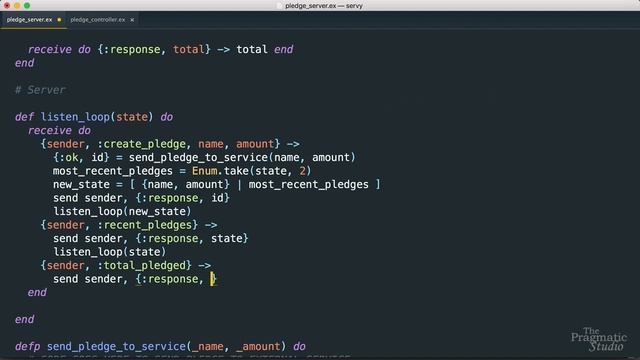
Task: Click 'listen_loop(new_state)' call
Action: 122,211
